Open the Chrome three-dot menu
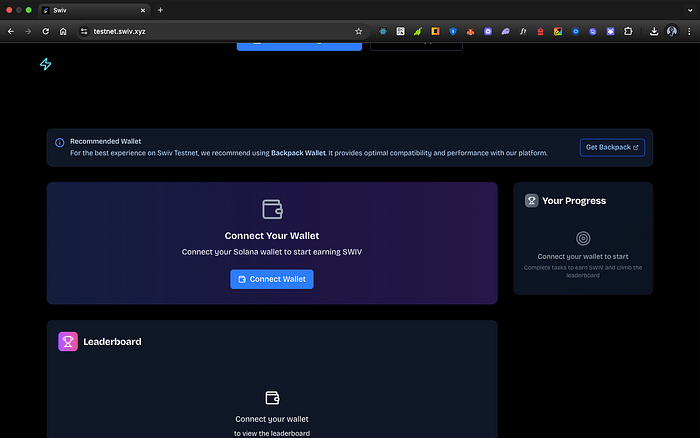 point(689,31)
